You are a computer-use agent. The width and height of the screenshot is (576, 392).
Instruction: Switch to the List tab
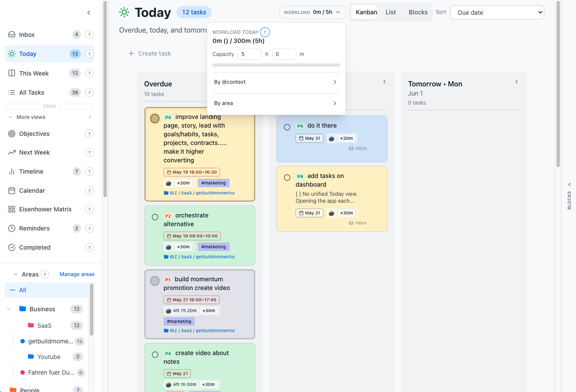pos(391,12)
